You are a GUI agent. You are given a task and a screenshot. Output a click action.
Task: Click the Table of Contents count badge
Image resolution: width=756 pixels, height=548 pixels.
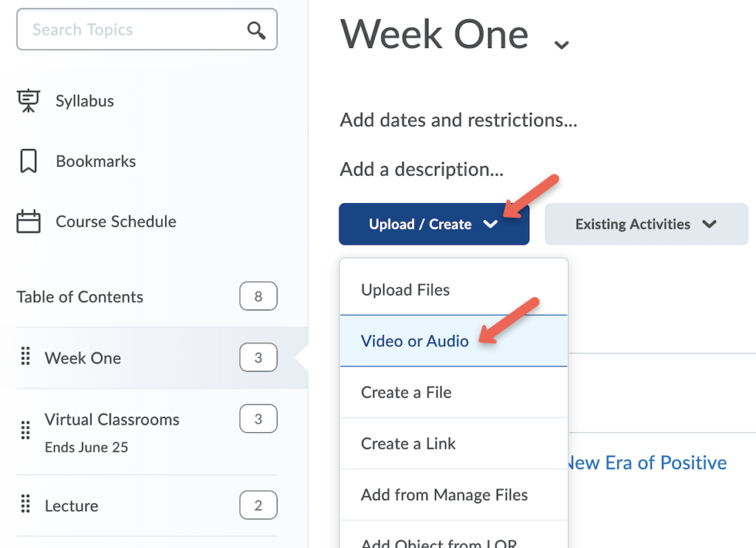258,296
